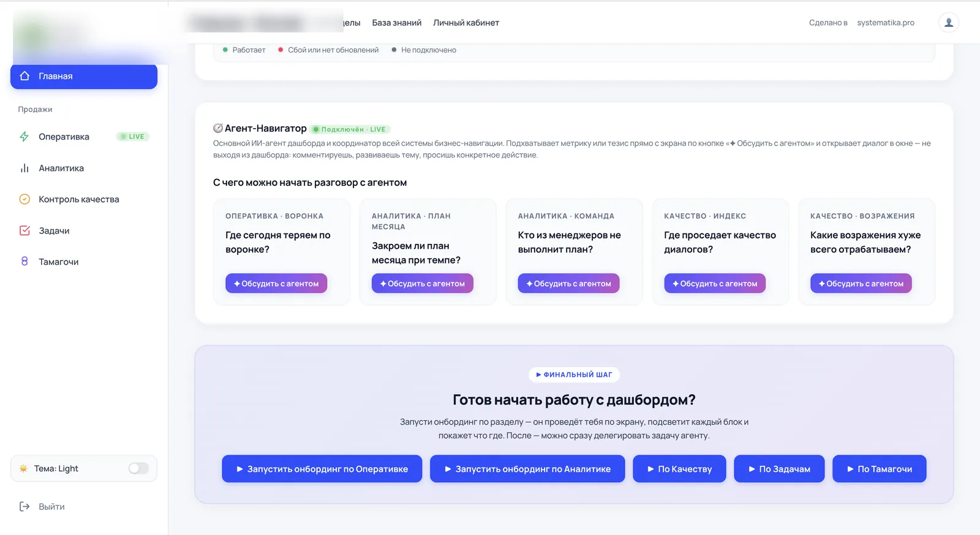Toggle the Light theme switch

138,468
